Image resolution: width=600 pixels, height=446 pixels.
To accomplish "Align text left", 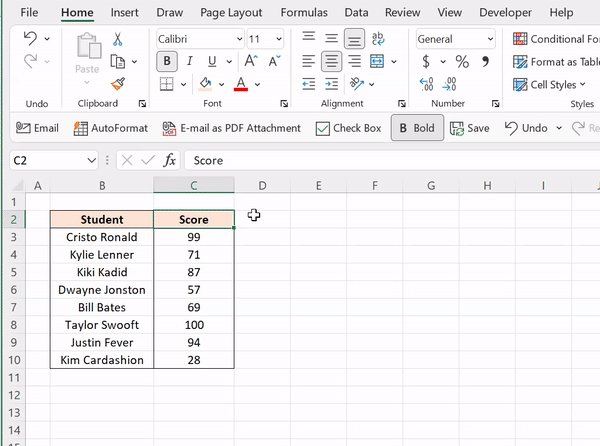I will tap(308, 61).
